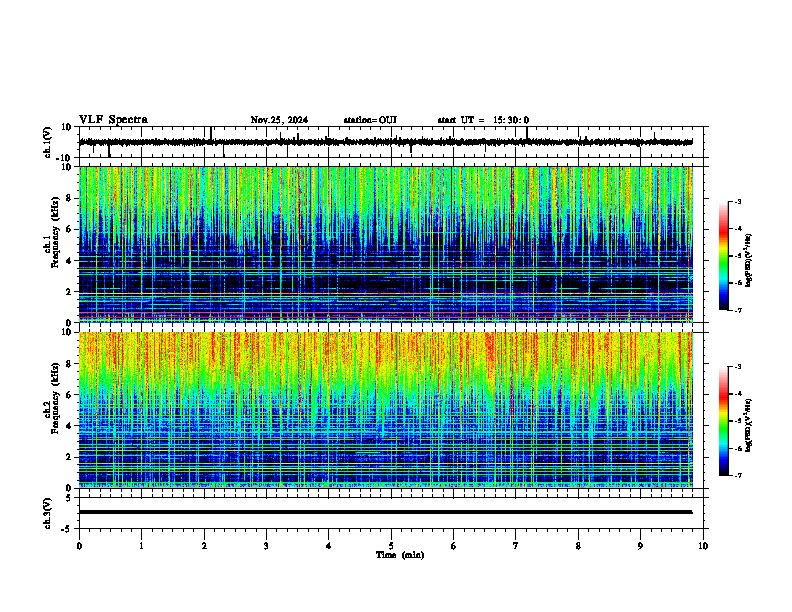
Task: Click the date 'Nov.25, 2024'
Action: tap(279, 120)
